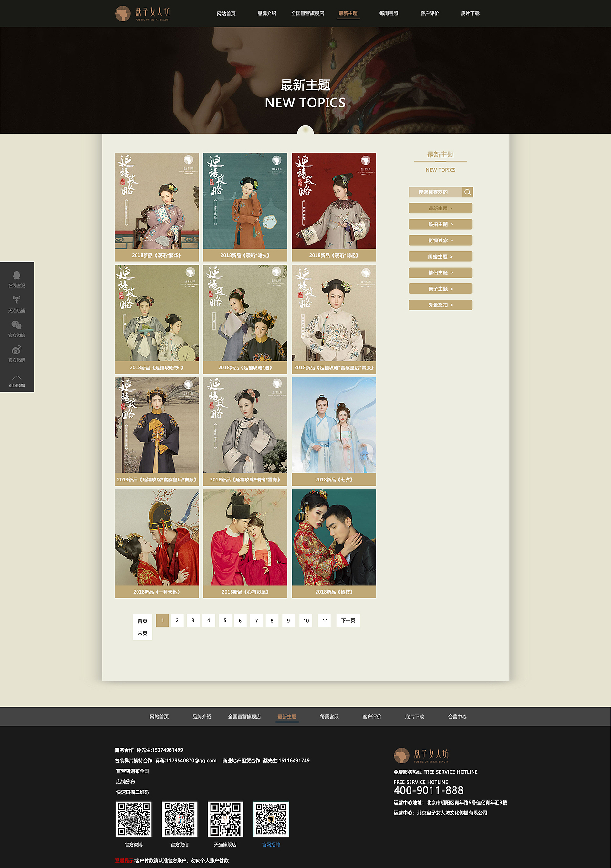Select the 闺蜜主题 > category button
The image size is (611, 868).
[440, 257]
